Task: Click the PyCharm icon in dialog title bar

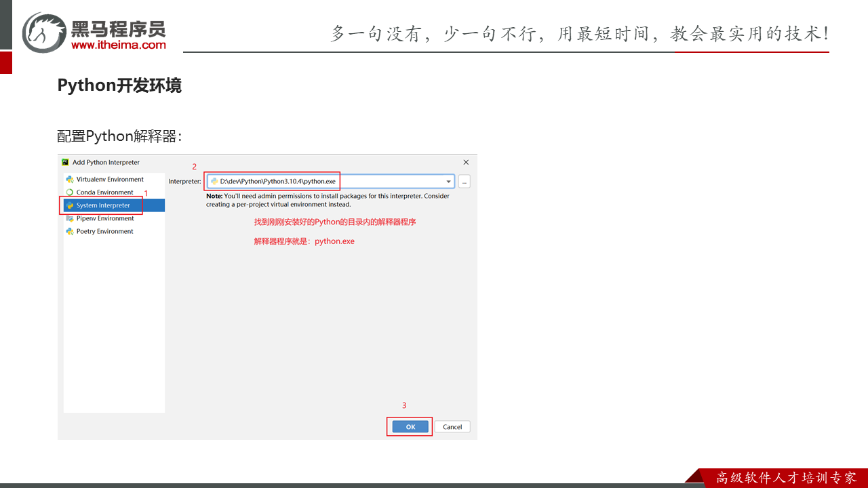Action: pyautogui.click(x=65, y=163)
